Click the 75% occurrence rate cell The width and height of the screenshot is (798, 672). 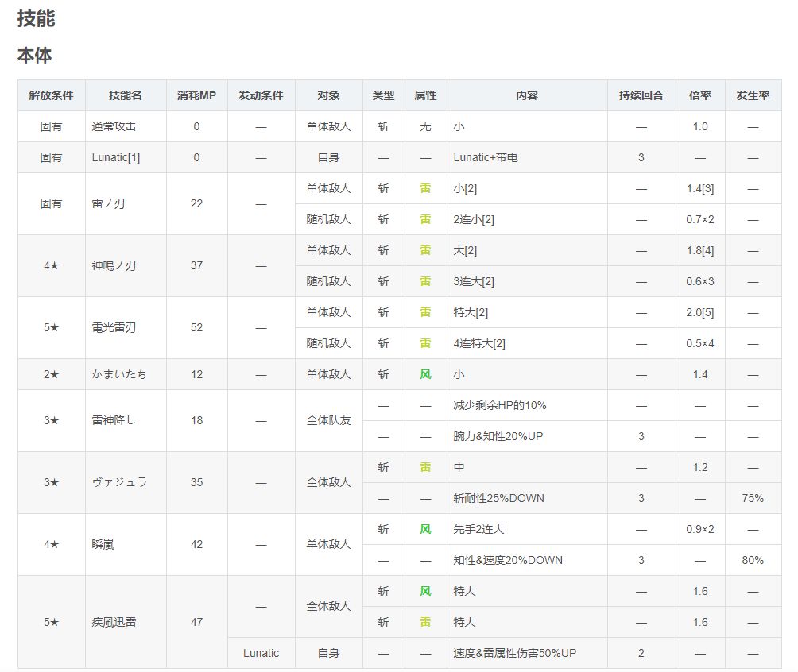753,499
